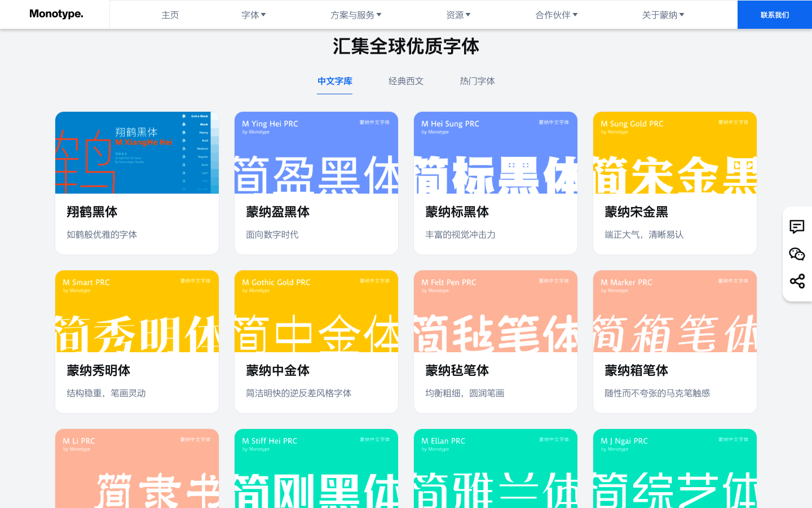The height and width of the screenshot is (508, 812).
Task: Expand the 资源 dropdown menu
Action: [458, 15]
